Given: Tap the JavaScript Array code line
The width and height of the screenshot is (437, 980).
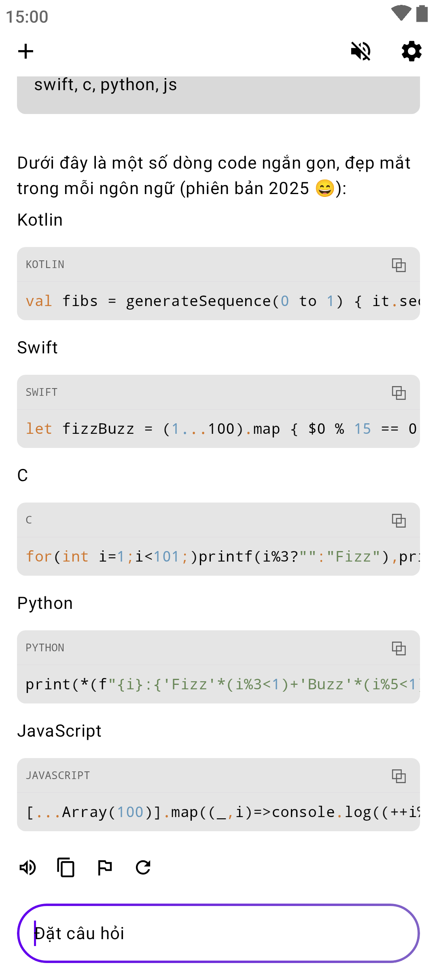Looking at the screenshot, I should 218,812.
